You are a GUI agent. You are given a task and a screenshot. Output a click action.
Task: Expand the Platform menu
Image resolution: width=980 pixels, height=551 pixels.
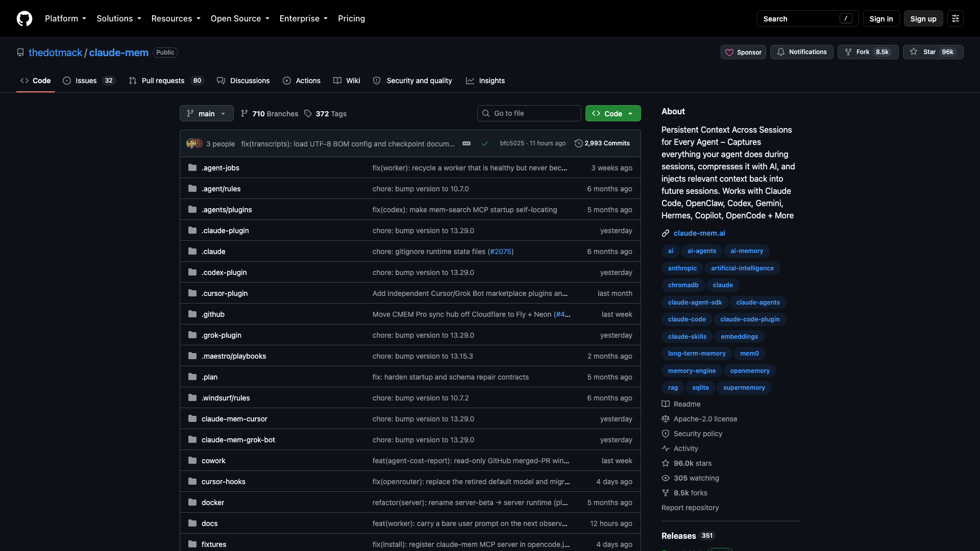click(x=65, y=18)
